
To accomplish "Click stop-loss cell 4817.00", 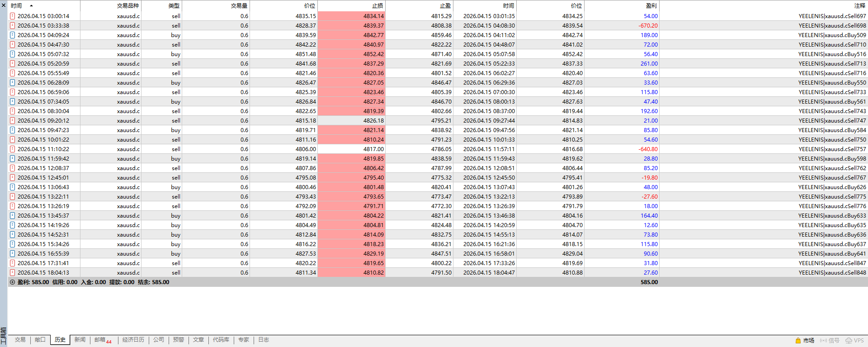I will (x=351, y=149).
